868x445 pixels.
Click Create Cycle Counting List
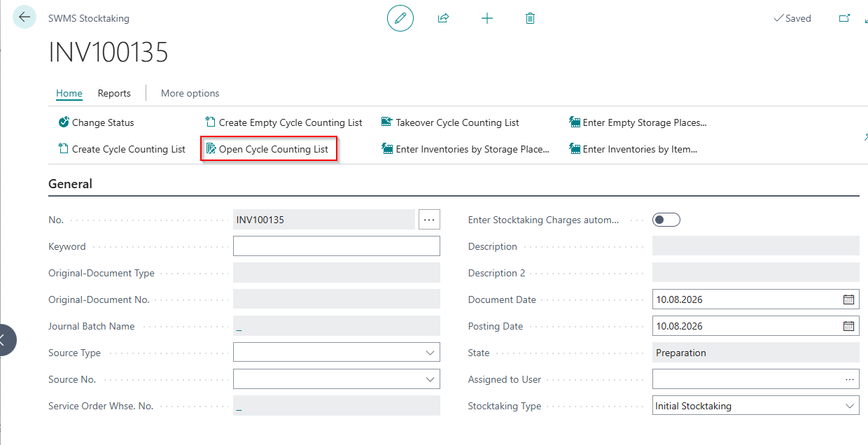click(122, 149)
